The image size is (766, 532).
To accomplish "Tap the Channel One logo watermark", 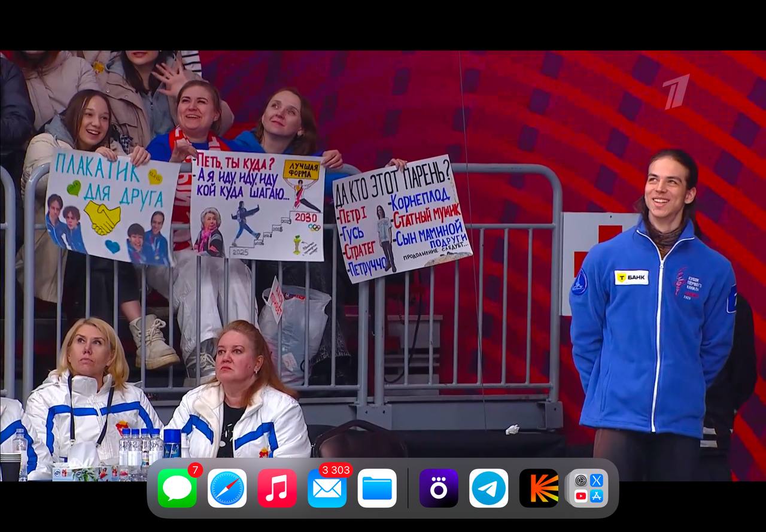I will point(675,92).
